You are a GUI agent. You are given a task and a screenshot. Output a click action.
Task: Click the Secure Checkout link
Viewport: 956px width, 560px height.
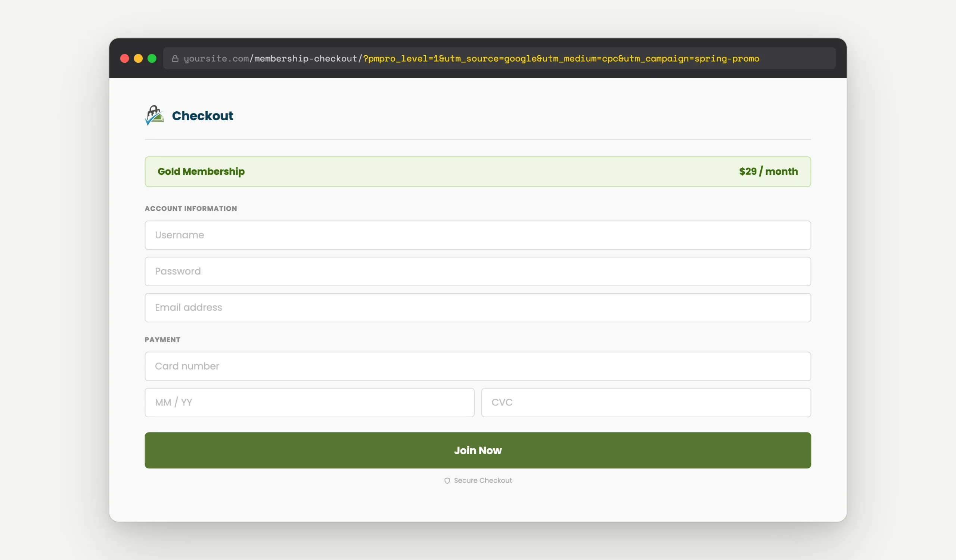tap(482, 480)
